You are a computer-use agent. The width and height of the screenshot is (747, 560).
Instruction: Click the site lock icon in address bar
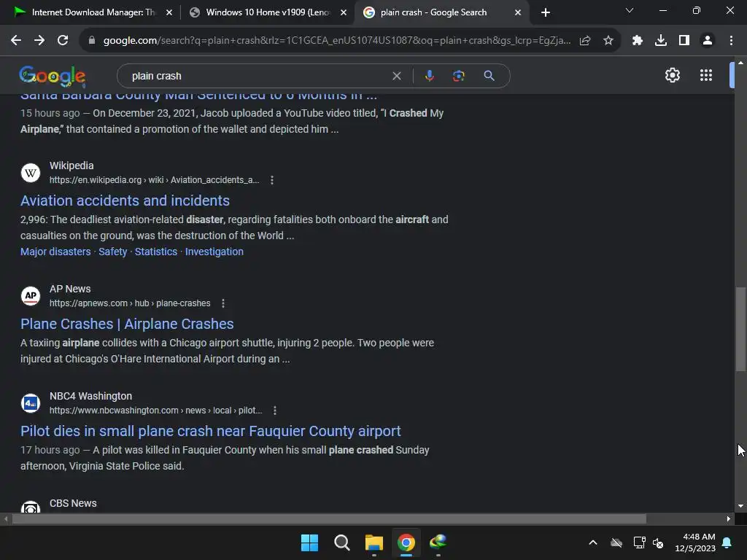pos(92,41)
